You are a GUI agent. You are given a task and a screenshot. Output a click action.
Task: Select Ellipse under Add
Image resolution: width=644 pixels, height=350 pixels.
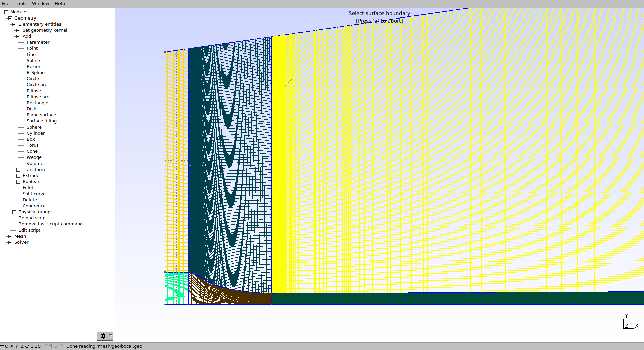click(34, 91)
